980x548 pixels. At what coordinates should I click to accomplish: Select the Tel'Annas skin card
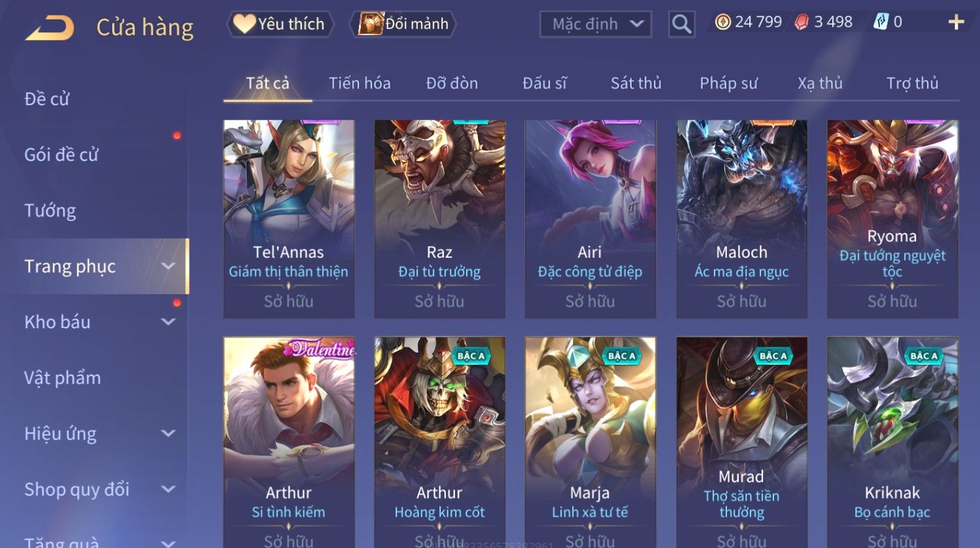point(289,219)
